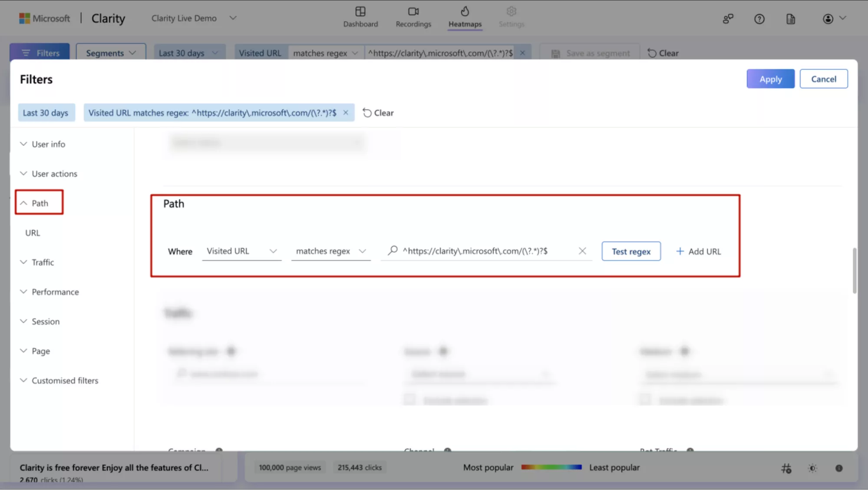
Task: Open the Recordings camera icon
Action: click(413, 12)
